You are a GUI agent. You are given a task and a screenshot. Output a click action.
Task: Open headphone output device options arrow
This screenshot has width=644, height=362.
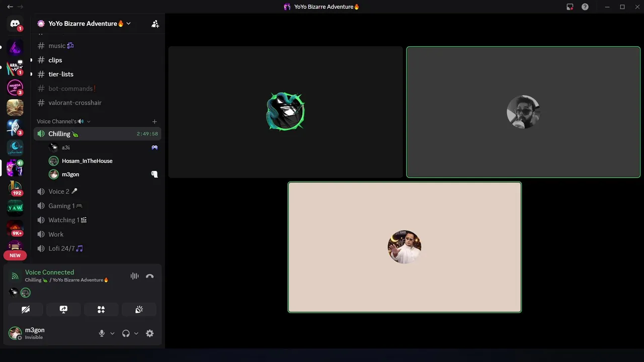pyautogui.click(x=136, y=333)
